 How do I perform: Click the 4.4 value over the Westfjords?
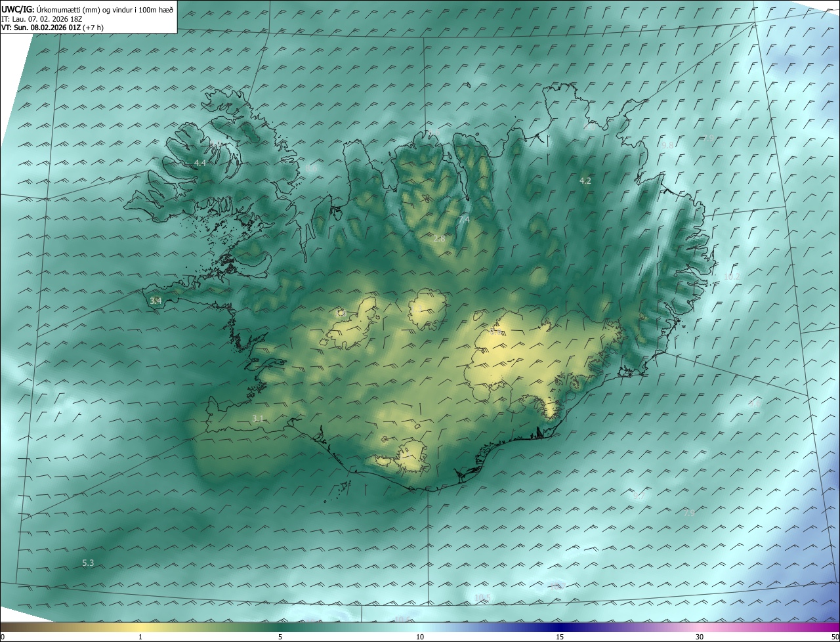click(x=200, y=163)
